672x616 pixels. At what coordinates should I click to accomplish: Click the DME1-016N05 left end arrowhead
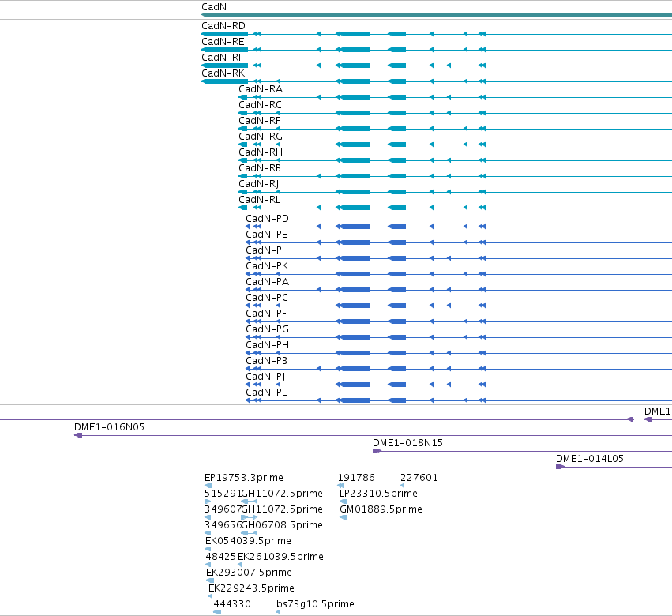pyautogui.click(x=78, y=435)
